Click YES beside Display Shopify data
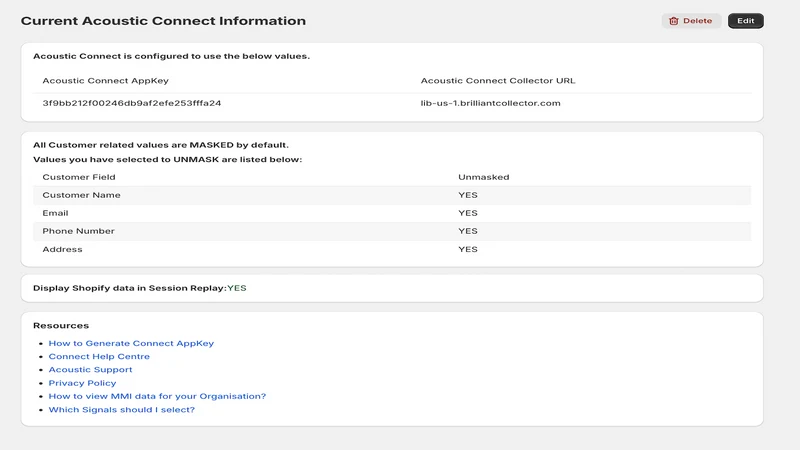The height and width of the screenshot is (450, 800). [237, 288]
